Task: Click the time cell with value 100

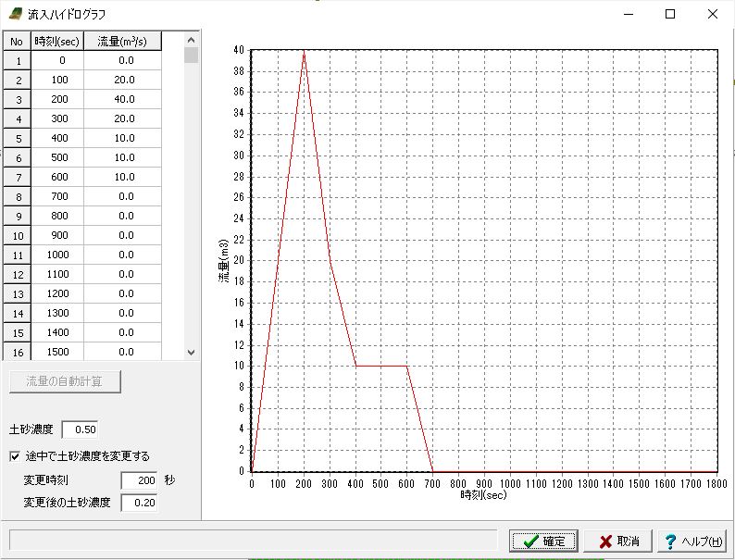Action: (x=57, y=80)
